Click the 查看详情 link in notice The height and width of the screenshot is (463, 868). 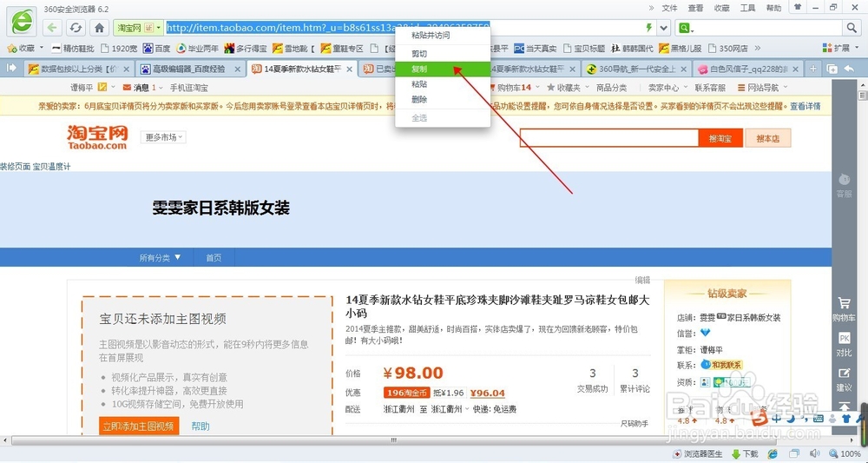[x=806, y=106]
